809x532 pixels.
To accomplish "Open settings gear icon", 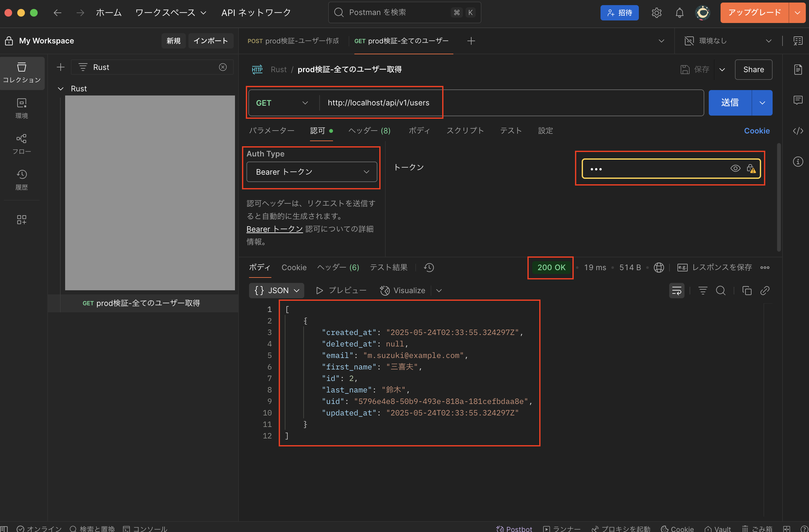I will point(656,12).
